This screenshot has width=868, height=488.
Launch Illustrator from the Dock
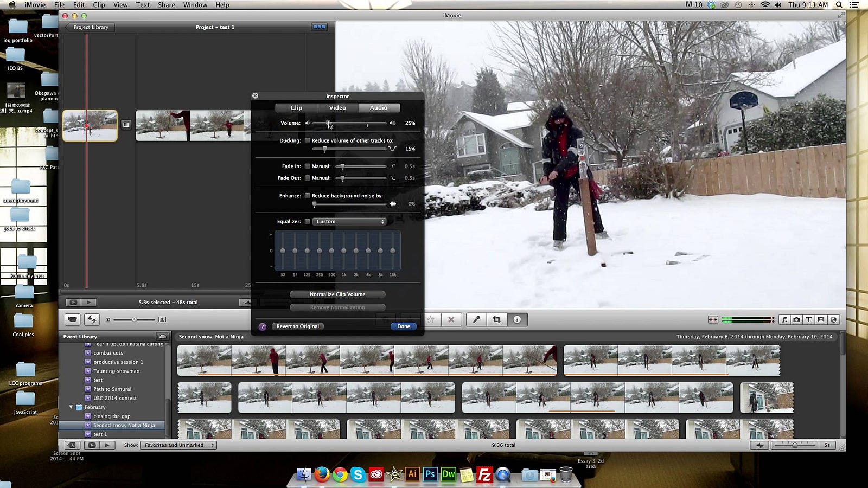click(412, 474)
